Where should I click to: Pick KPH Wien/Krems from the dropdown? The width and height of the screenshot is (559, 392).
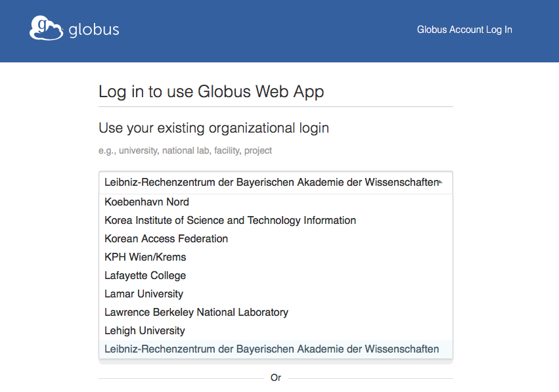(145, 257)
